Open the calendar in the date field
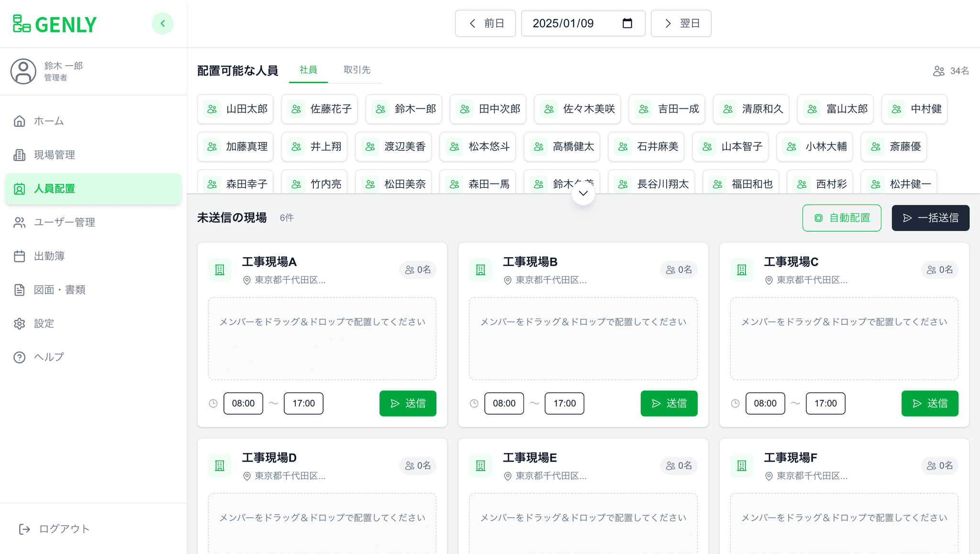Screen dimensions: 980x554 tap(627, 23)
